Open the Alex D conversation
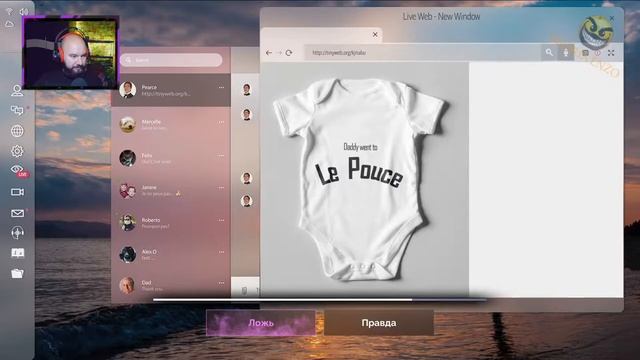The image size is (640, 360). coord(171,254)
